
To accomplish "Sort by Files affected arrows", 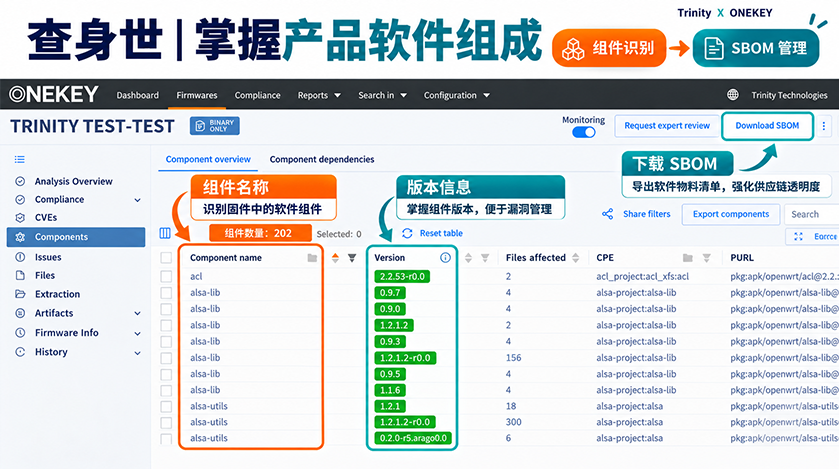I will (x=576, y=258).
